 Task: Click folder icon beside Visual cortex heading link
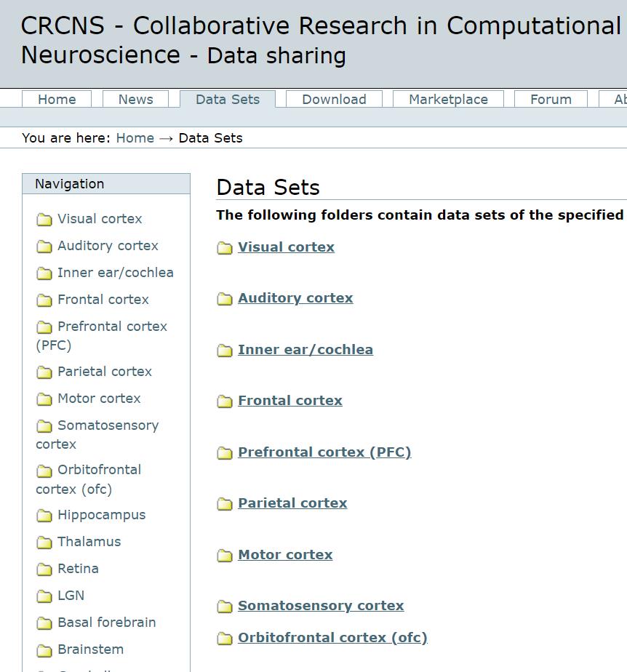225,248
